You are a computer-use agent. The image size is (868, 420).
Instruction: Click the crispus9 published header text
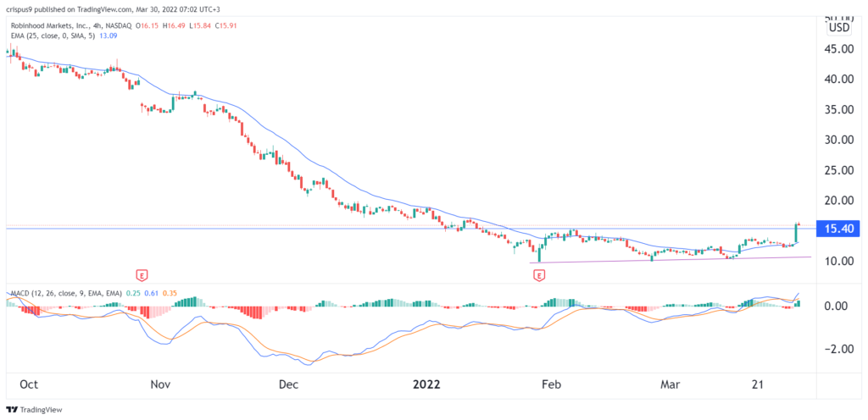tap(114, 8)
